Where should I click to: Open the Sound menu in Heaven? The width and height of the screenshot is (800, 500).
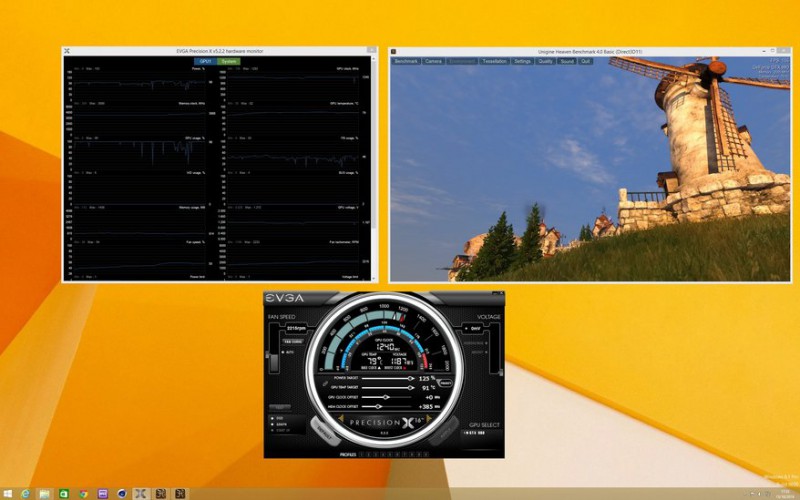[567, 61]
